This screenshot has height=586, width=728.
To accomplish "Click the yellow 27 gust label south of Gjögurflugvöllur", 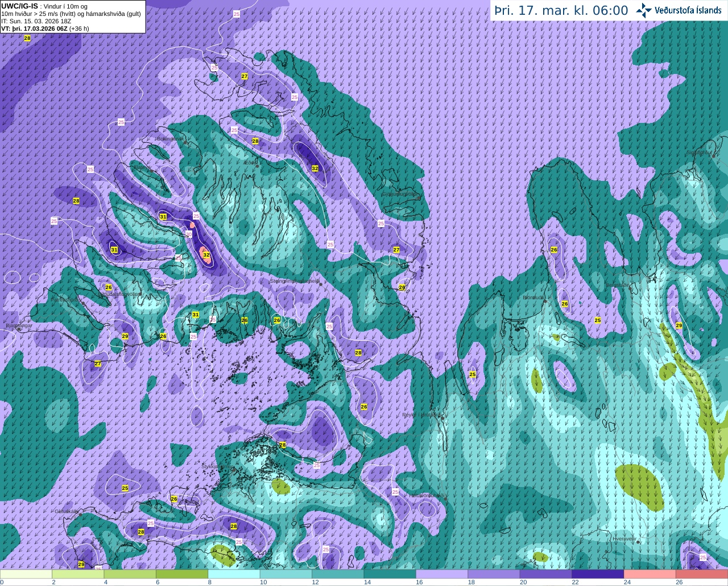I will click(396, 250).
